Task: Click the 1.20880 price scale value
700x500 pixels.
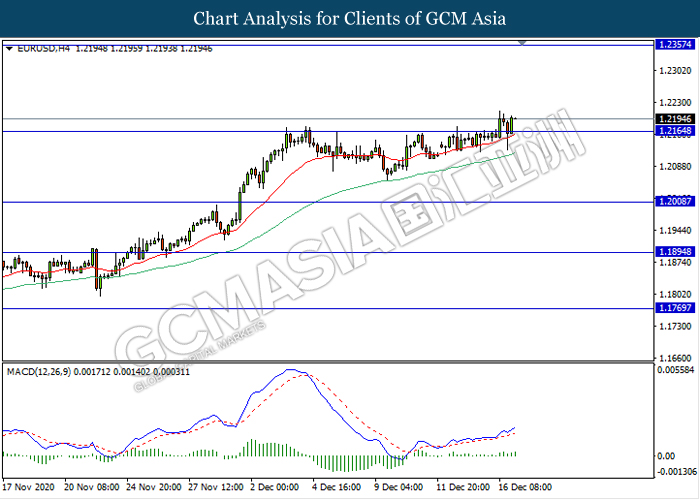Action: [x=675, y=167]
